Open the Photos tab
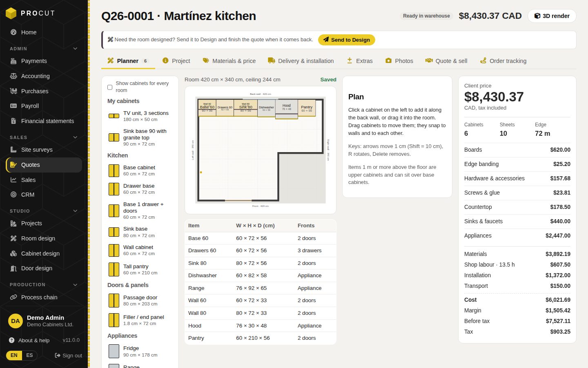This screenshot has height=368, width=588. (399, 61)
